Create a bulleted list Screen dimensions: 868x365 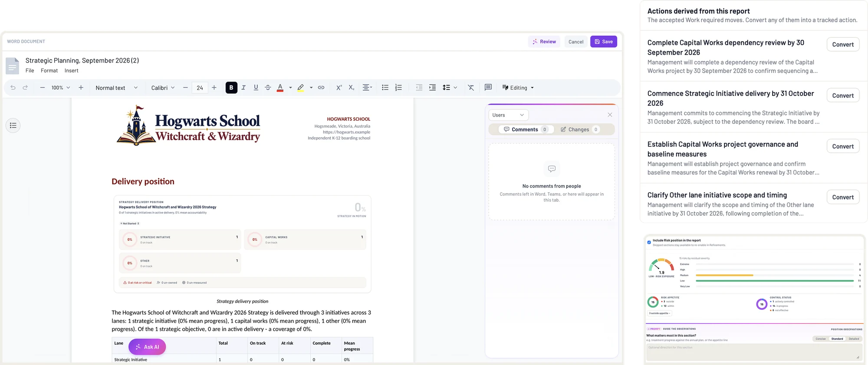(385, 88)
